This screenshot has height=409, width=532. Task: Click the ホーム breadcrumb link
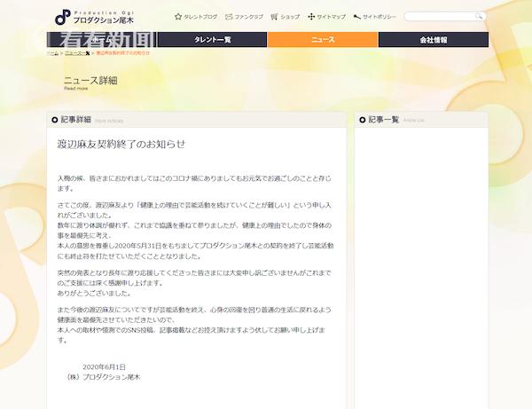pos(52,53)
